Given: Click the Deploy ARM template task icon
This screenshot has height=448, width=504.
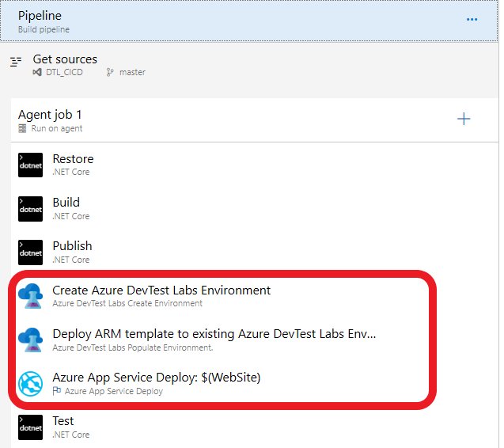Looking at the screenshot, I should (31, 340).
